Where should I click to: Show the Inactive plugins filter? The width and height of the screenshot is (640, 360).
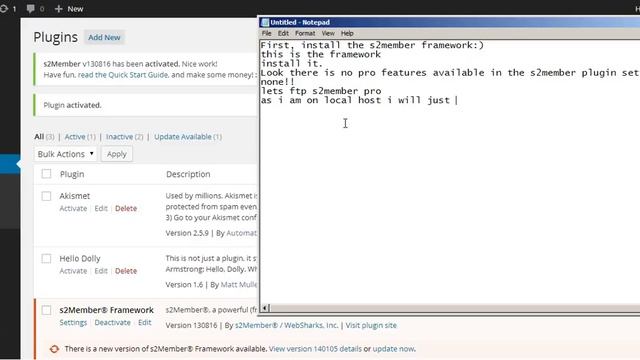(120, 137)
